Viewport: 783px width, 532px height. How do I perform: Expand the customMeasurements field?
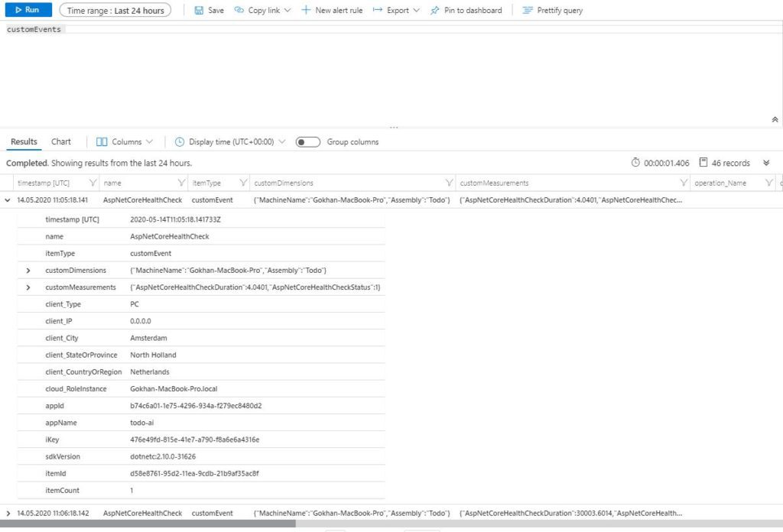(x=28, y=287)
